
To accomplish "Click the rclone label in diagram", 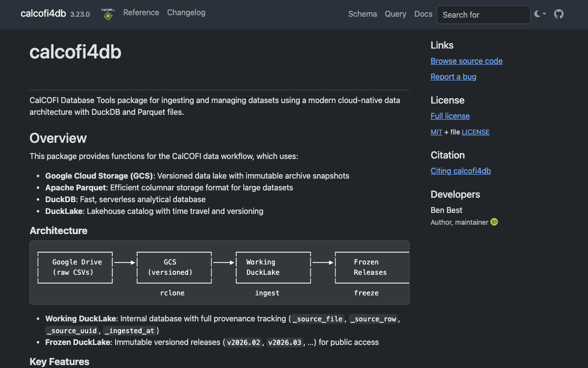I will (x=172, y=293).
